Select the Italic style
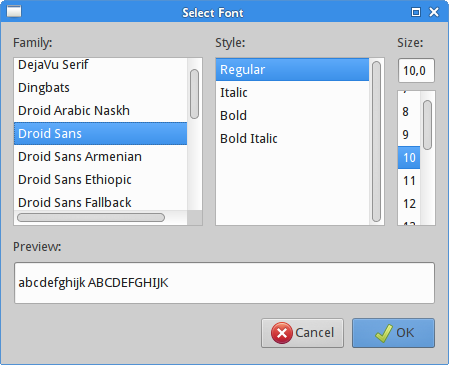 [x=292, y=93]
